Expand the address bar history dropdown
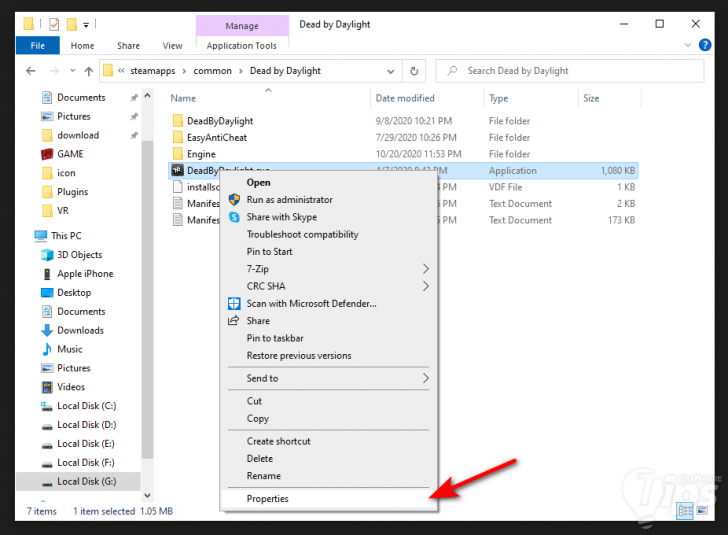The height and width of the screenshot is (535, 728). pos(391,72)
